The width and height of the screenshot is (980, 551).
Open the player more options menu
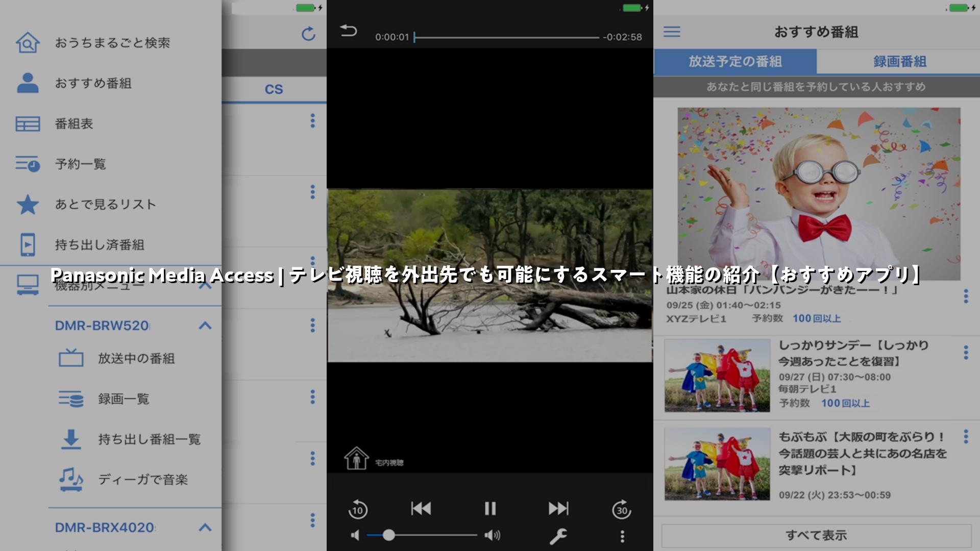click(622, 536)
